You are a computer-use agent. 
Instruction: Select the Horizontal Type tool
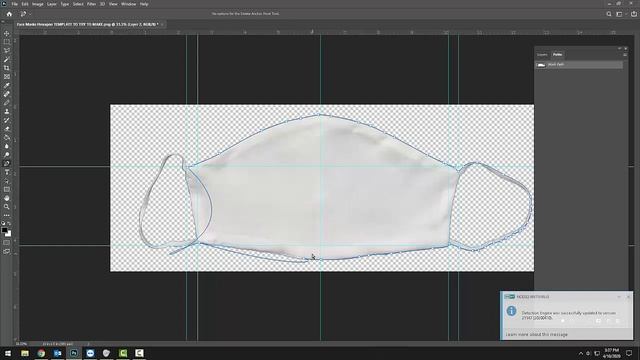[x=7, y=172]
